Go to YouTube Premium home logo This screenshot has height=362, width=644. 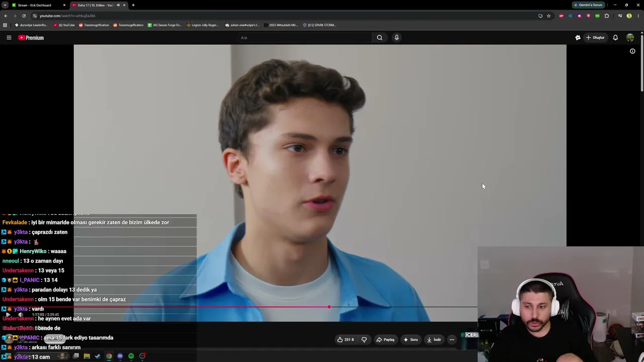coord(31,38)
